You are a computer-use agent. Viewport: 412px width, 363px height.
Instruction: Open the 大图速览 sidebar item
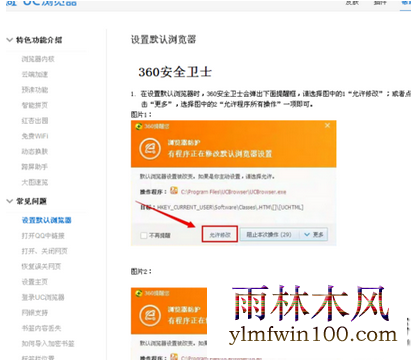(x=35, y=182)
